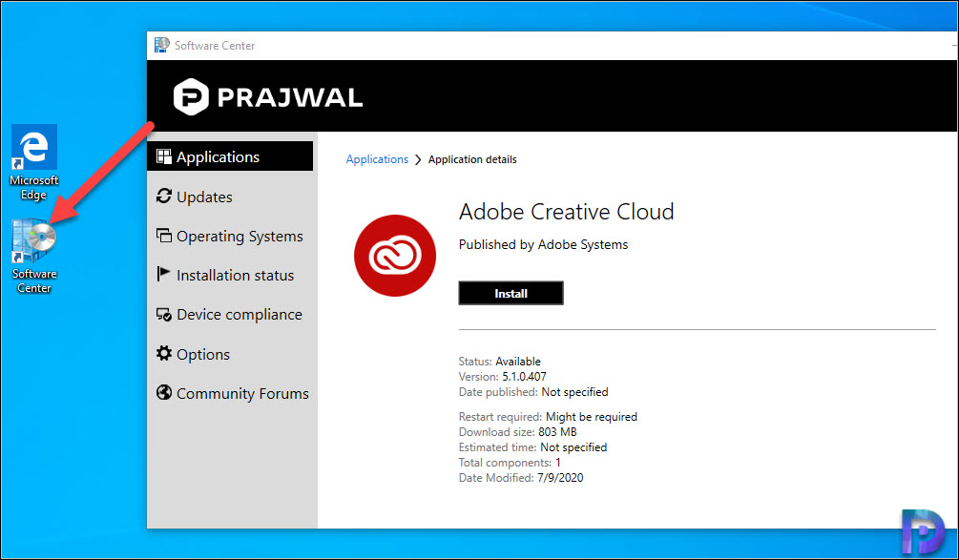959x560 pixels.
Task: Click the Adobe Creative Cloud logo
Action: coord(395,256)
